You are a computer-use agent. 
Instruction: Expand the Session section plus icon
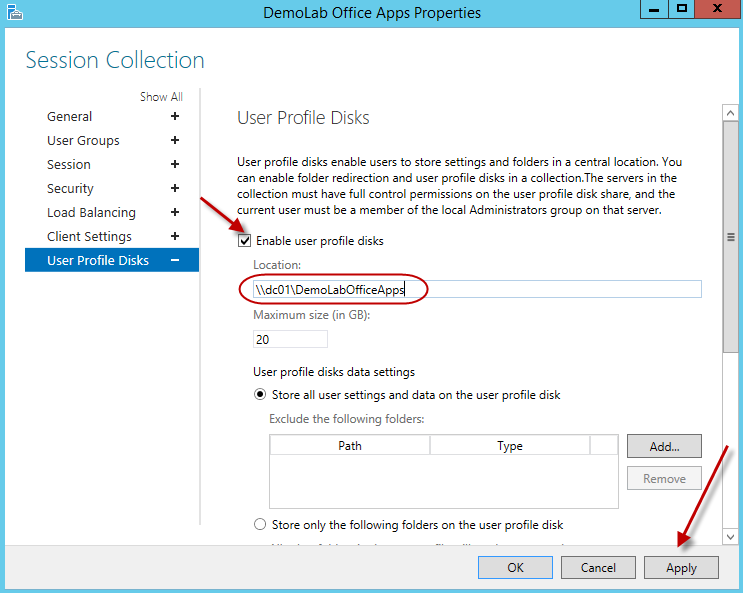[x=175, y=165]
